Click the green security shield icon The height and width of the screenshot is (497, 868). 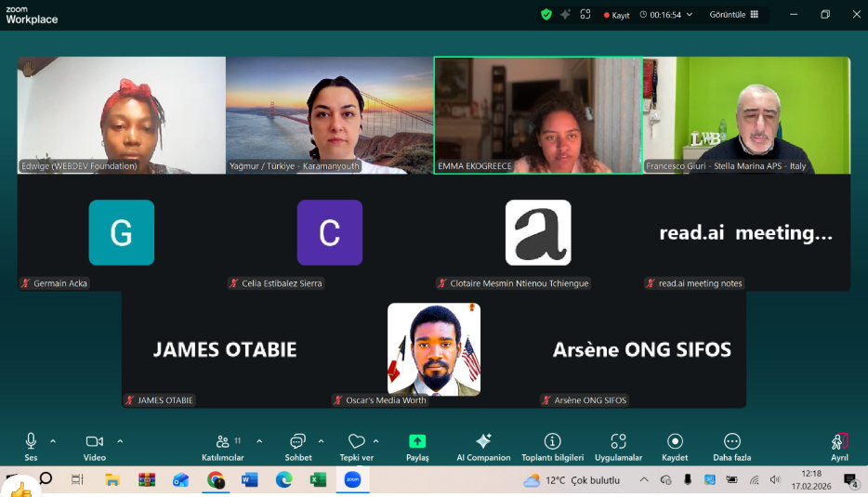[x=546, y=15]
